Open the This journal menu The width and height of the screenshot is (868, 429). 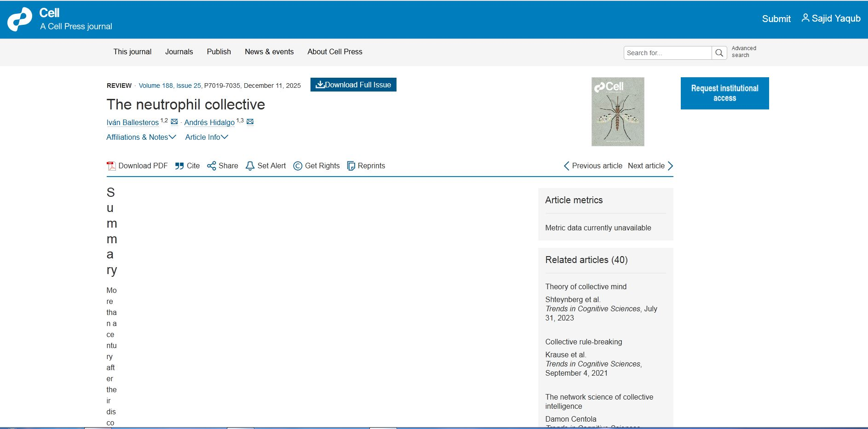tap(132, 51)
